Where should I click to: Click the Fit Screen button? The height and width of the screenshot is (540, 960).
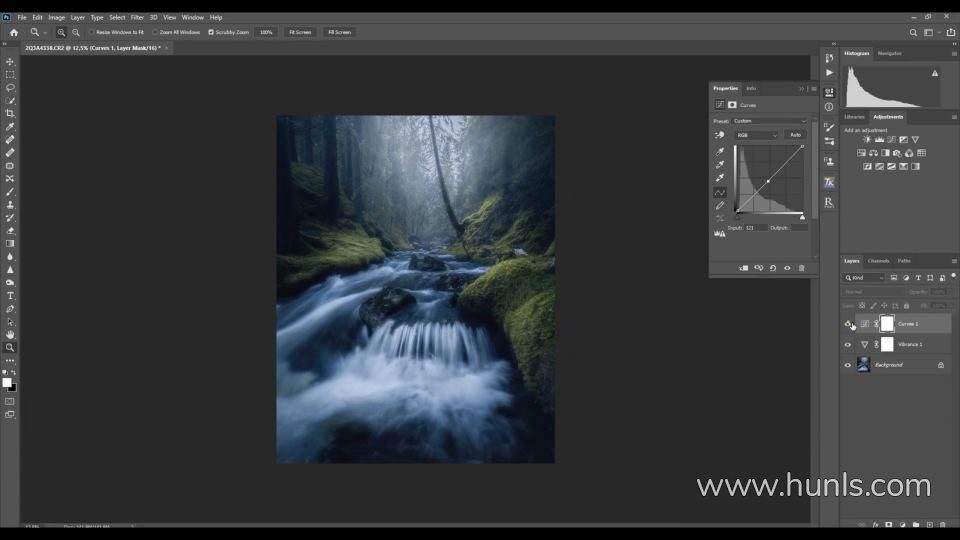point(300,32)
